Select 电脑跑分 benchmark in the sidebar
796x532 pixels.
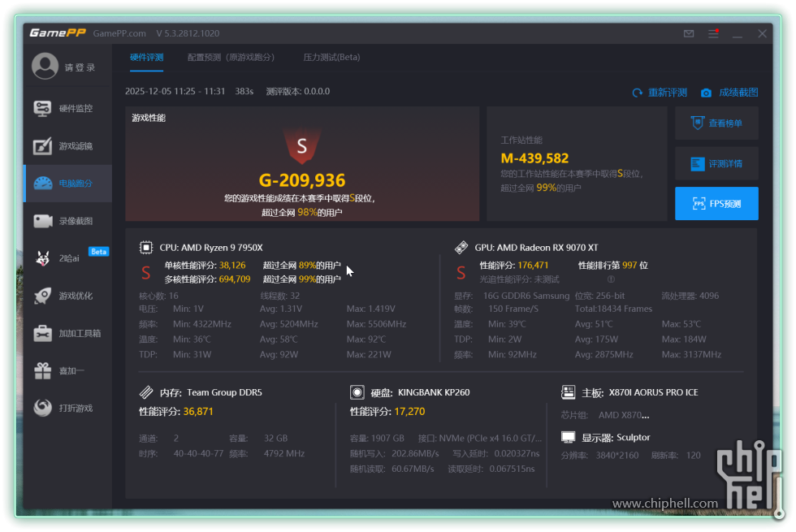tap(68, 184)
